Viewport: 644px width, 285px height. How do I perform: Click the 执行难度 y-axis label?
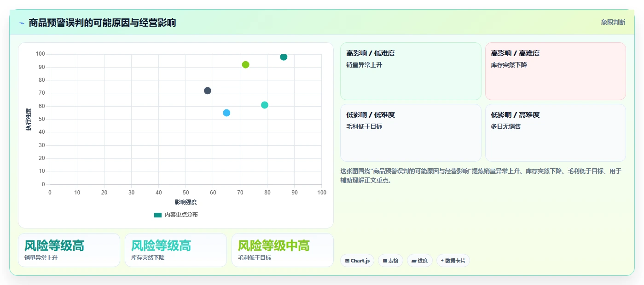click(29, 120)
